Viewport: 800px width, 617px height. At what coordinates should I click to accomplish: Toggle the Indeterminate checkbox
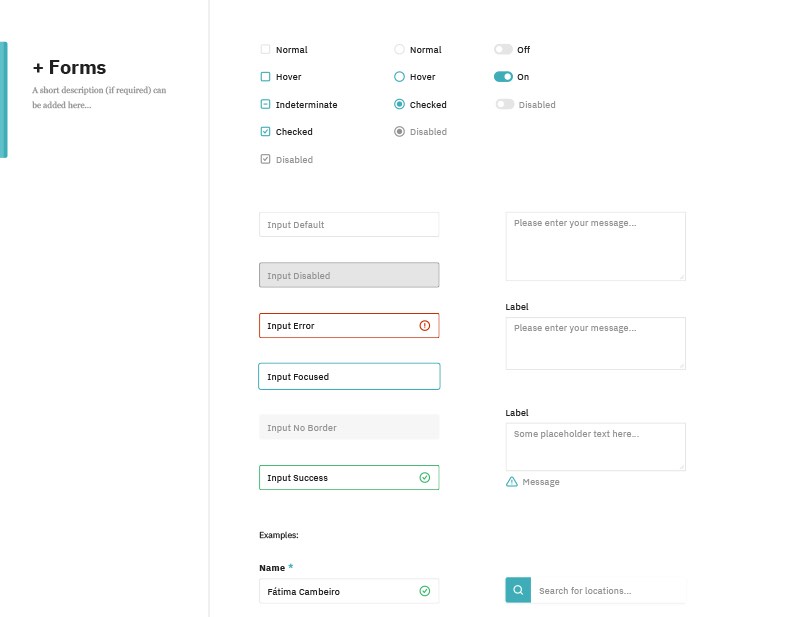point(265,105)
